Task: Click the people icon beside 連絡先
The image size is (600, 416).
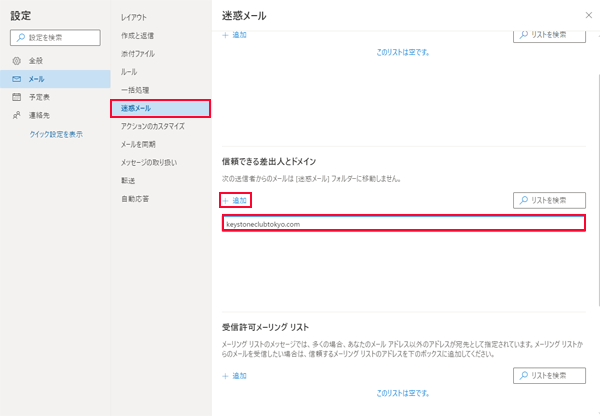Action: click(x=16, y=115)
